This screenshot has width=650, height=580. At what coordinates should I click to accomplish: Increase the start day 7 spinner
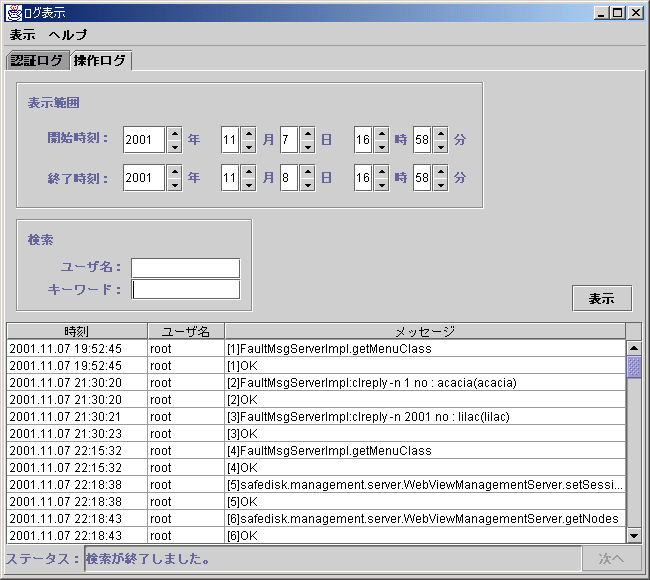(308, 133)
